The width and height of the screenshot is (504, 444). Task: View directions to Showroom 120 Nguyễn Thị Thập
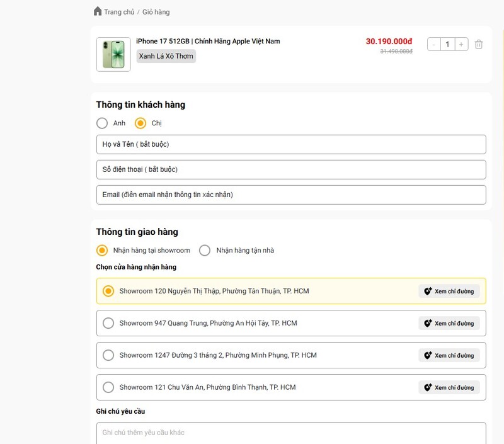449,291
